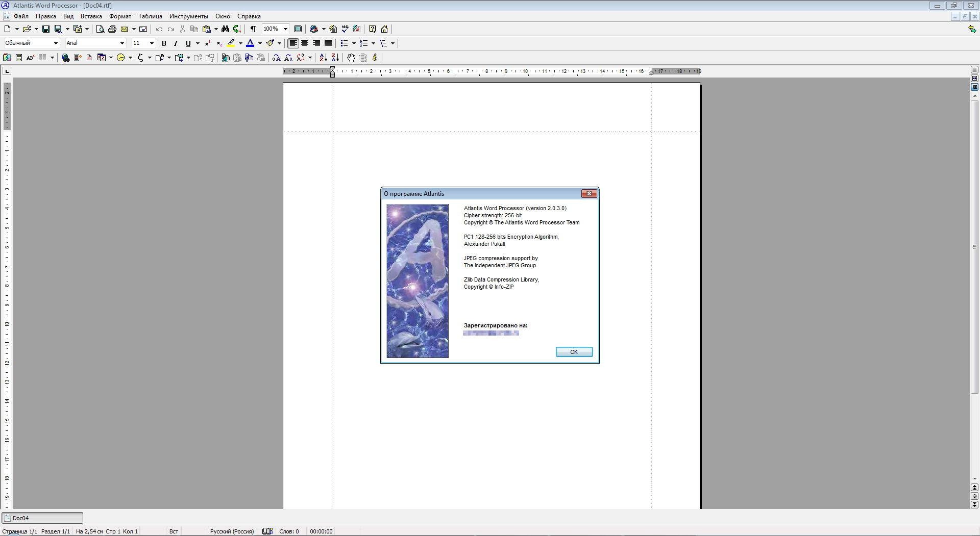
Task: Expand the arrow next to New document
Action: click(17, 29)
